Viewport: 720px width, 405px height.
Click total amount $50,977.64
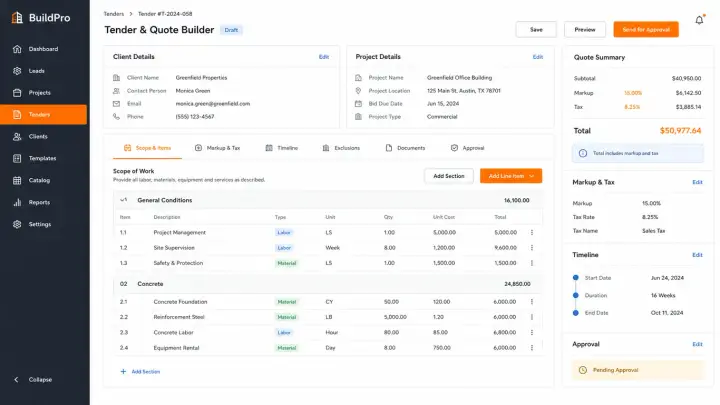(x=680, y=131)
